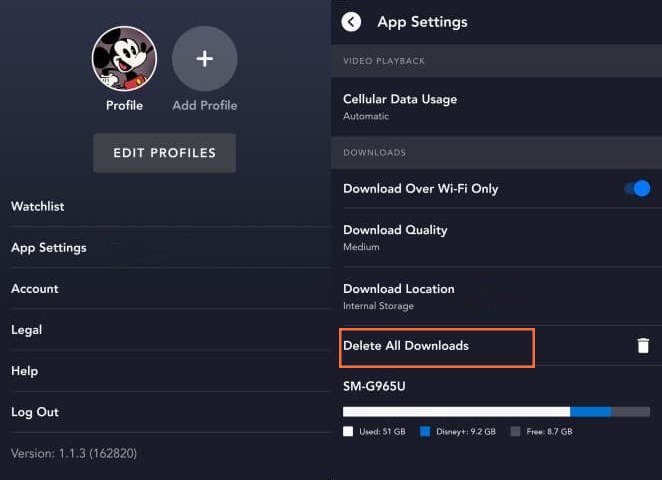This screenshot has height=480, width=662.
Task: Change the Download Location setting
Action: pyautogui.click(x=398, y=296)
